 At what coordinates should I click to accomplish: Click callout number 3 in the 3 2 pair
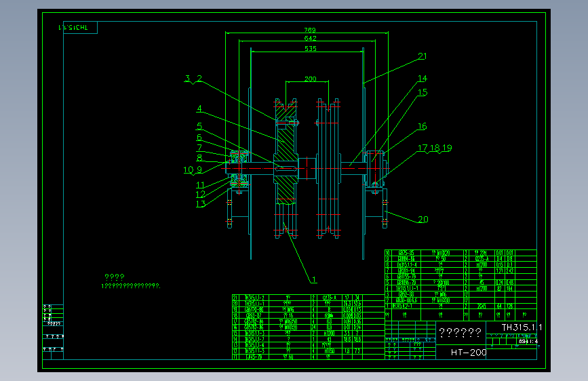187,79
